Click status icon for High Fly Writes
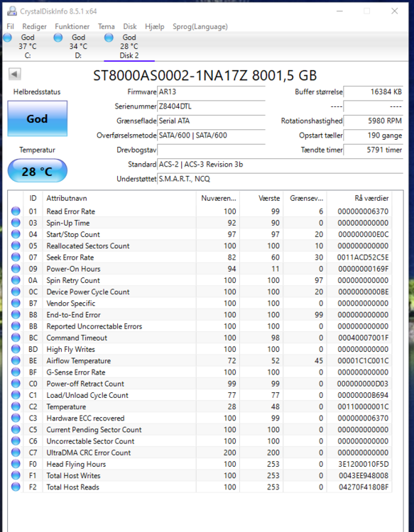 pos(16,349)
